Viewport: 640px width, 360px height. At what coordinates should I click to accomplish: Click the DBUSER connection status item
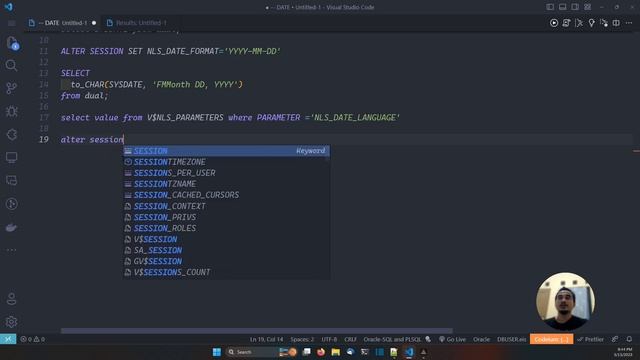[x=511, y=339]
